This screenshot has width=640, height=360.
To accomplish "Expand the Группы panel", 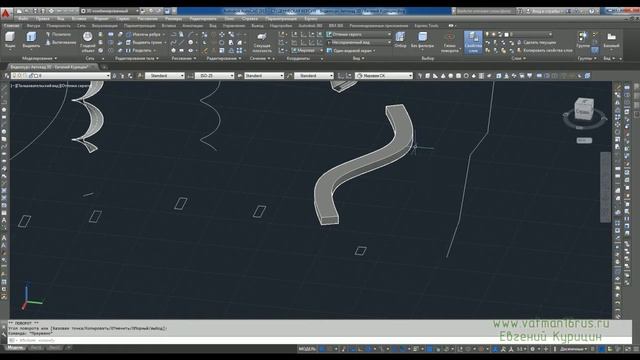I will (587, 59).
